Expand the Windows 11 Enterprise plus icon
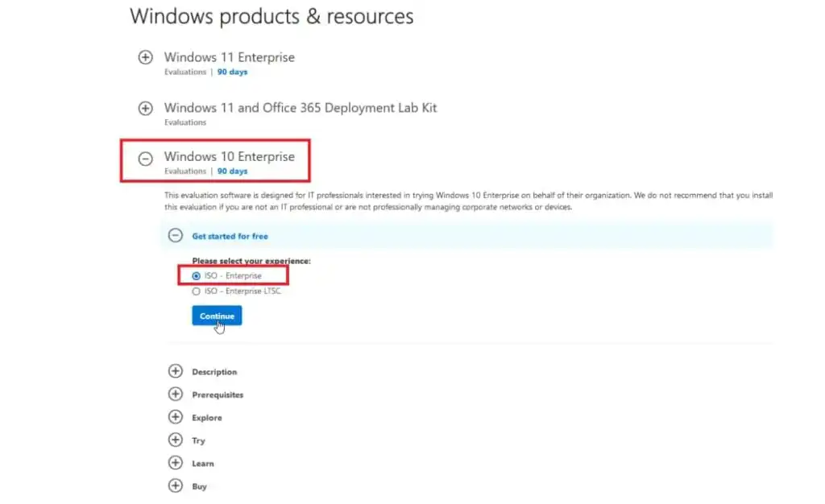Image resolution: width=825 pixels, height=504 pixels. pyautogui.click(x=145, y=56)
